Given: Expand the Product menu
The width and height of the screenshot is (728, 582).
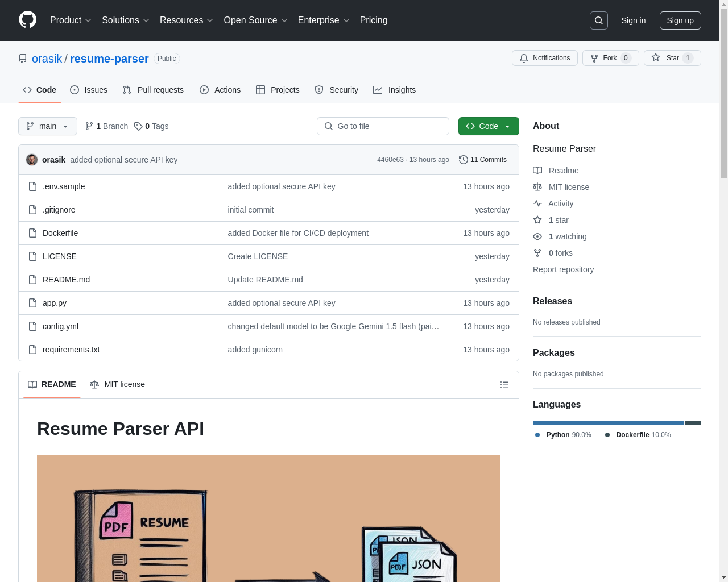Looking at the screenshot, I should (x=71, y=20).
